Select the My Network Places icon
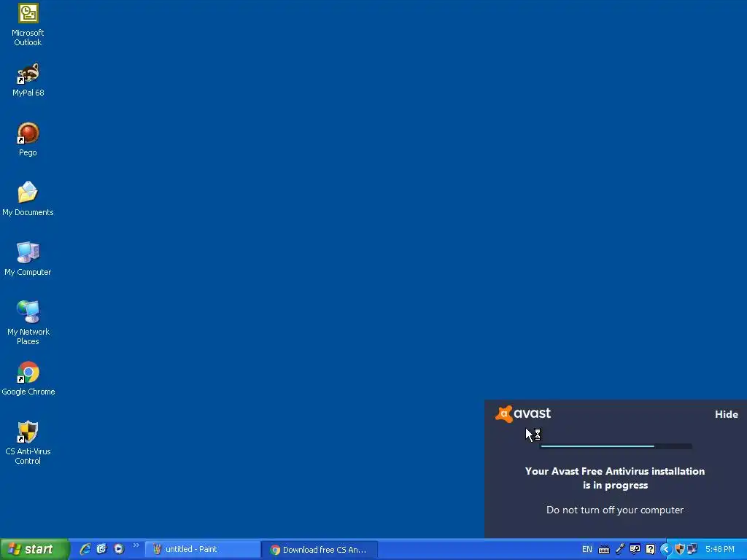This screenshot has height=560, width=747. pyautogui.click(x=28, y=323)
